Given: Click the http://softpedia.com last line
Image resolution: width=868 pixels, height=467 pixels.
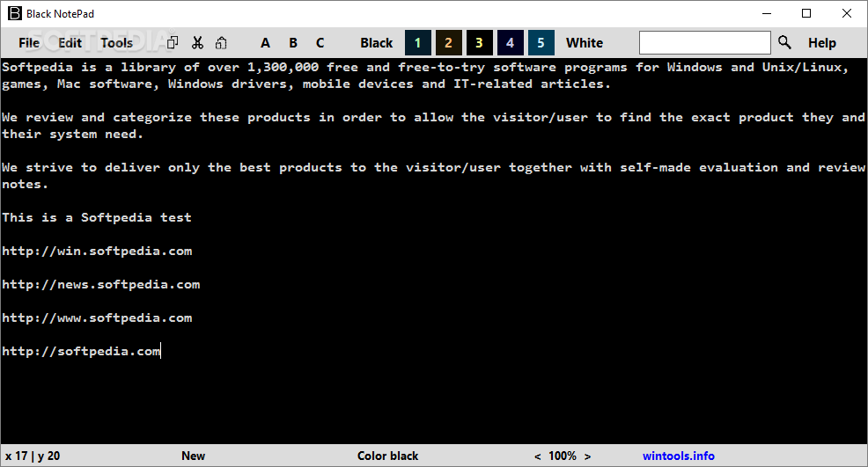Looking at the screenshot, I should point(81,352).
